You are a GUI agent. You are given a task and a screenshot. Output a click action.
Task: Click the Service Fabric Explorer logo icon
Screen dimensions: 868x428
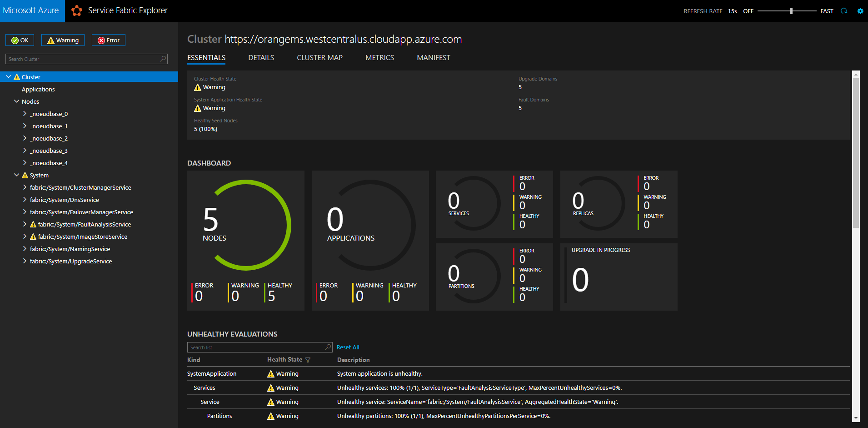coord(77,10)
